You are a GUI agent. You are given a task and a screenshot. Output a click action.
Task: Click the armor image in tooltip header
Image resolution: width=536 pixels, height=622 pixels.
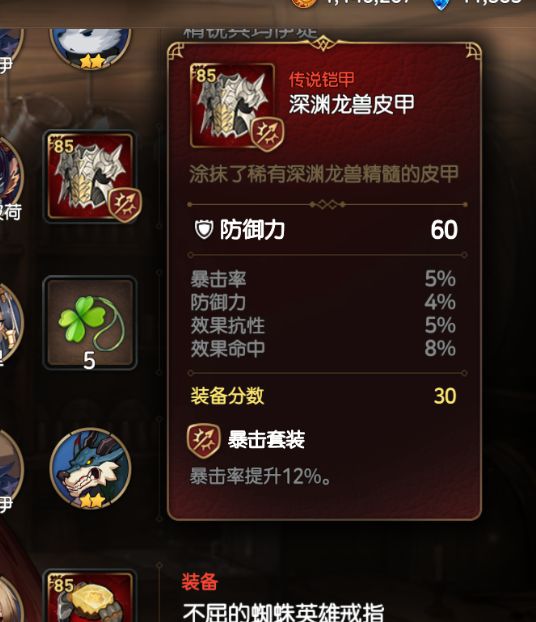(x=232, y=105)
